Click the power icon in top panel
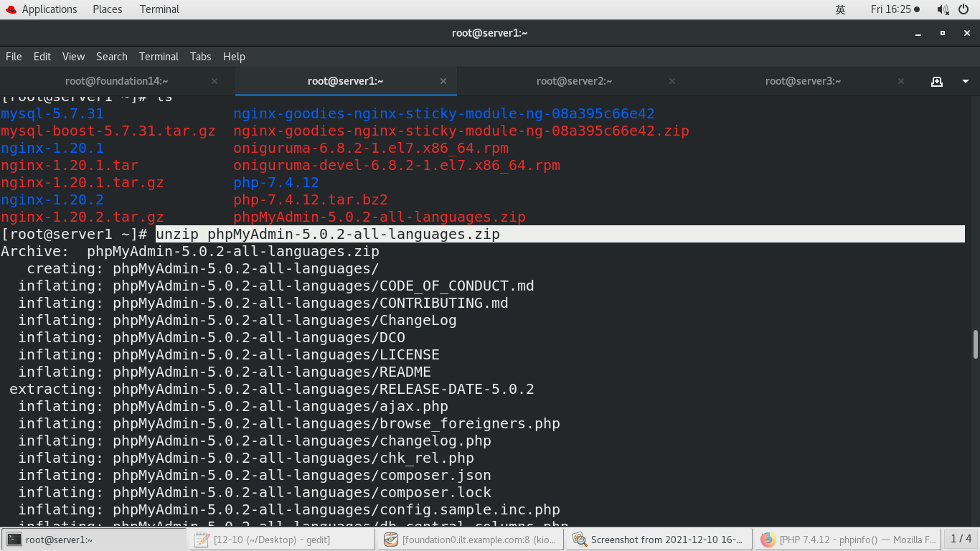 (963, 9)
